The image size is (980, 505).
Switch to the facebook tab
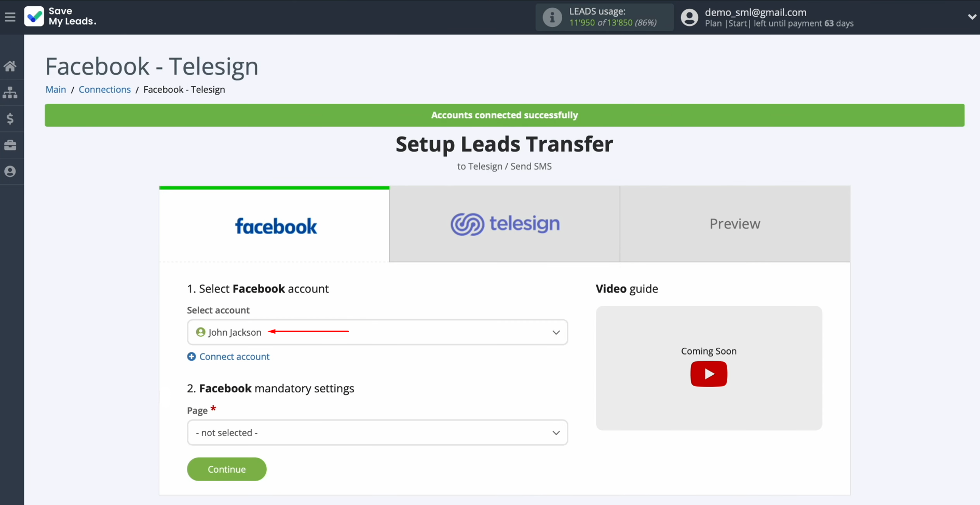coord(274,224)
